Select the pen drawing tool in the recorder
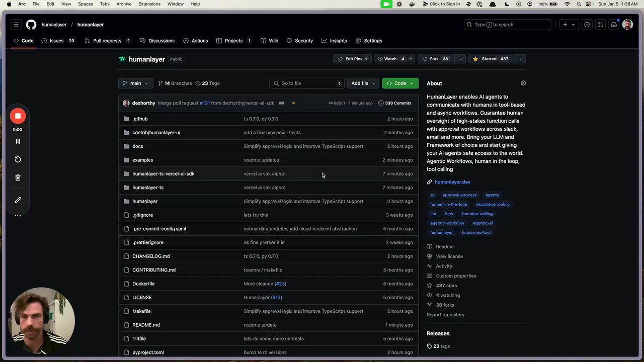The height and width of the screenshot is (362, 644). (18, 200)
